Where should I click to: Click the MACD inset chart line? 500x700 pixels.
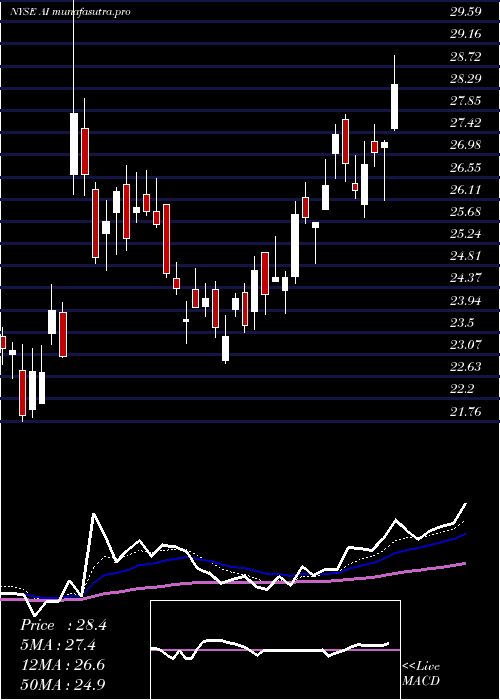pos(270,650)
